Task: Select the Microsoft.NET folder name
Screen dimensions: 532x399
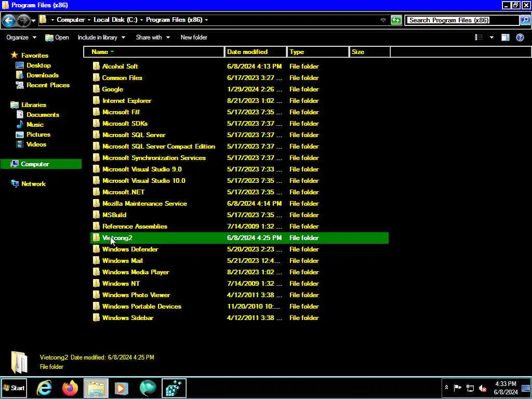Action: [124, 192]
